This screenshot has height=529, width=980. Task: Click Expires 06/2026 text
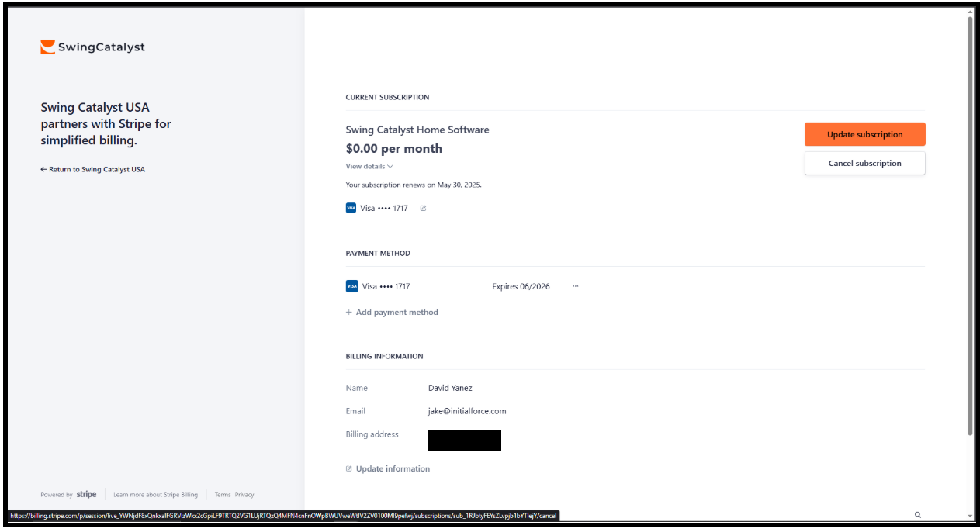[521, 286]
